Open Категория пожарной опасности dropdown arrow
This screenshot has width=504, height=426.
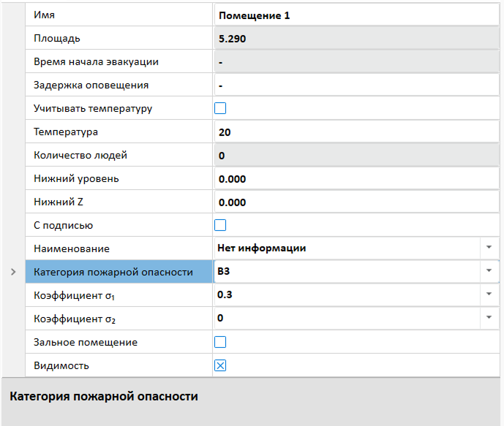tap(489, 271)
